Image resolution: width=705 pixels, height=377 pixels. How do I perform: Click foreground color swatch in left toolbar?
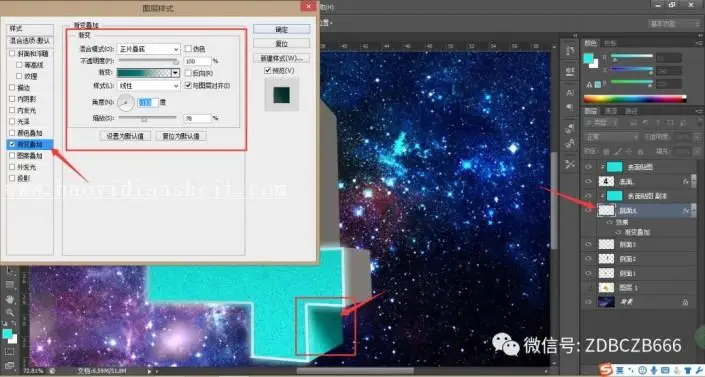tap(7, 334)
